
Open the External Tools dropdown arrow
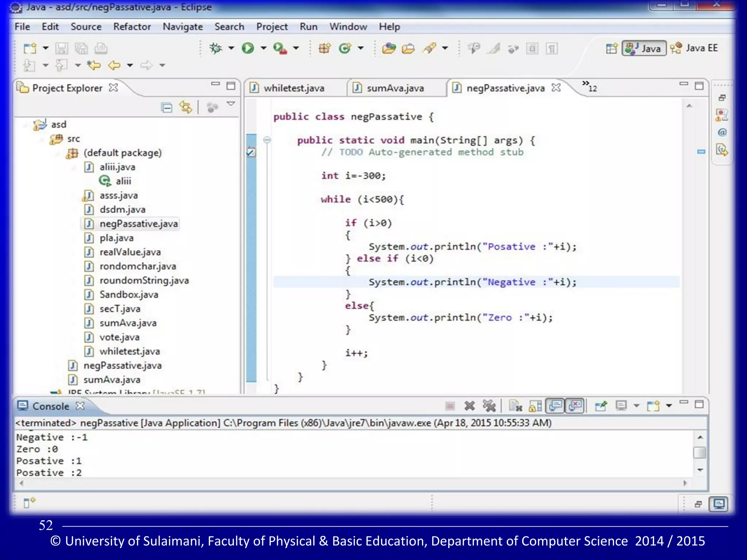pos(296,48)
